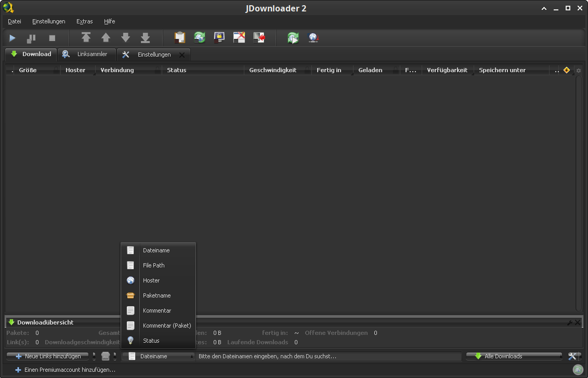Close the Einstellungen tab
588x378 pixels.
coord(182,55)
